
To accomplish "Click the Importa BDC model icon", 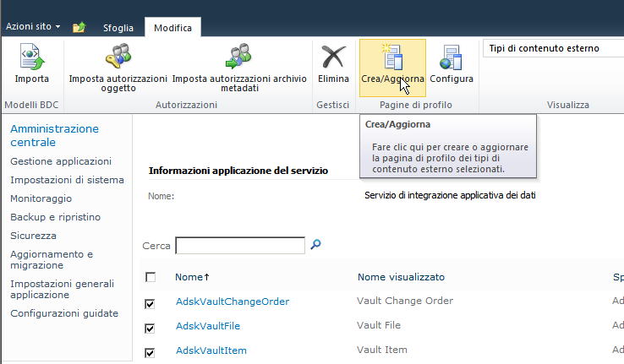I will (x=31, y=57).
